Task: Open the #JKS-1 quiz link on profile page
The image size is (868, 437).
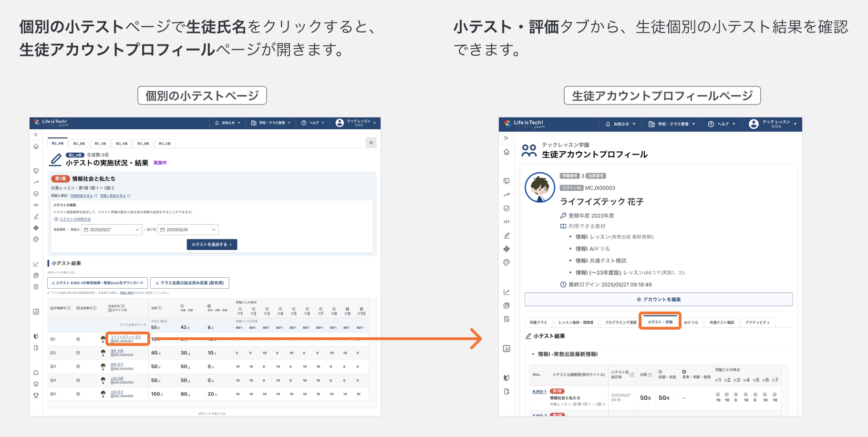Action: (x=539, y=391)
